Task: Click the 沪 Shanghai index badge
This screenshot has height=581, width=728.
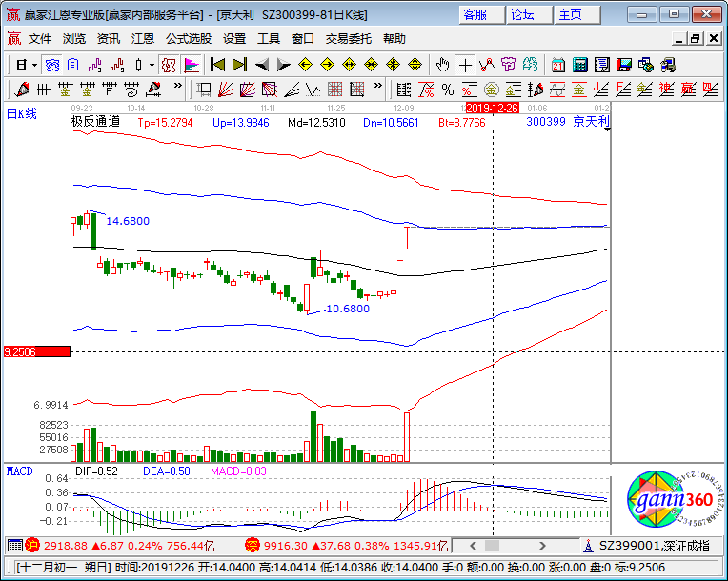Action: pyautogui.click(x=32, y=545)
